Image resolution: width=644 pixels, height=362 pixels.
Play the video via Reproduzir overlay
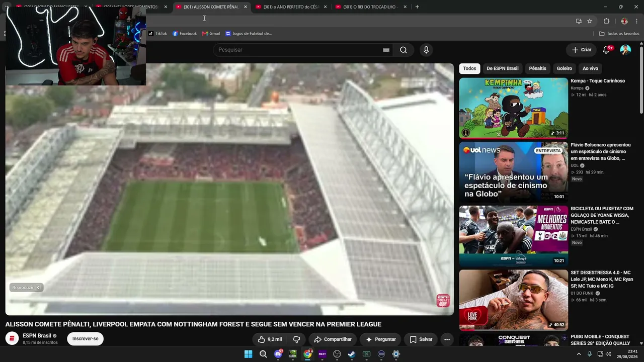(26, 288)
